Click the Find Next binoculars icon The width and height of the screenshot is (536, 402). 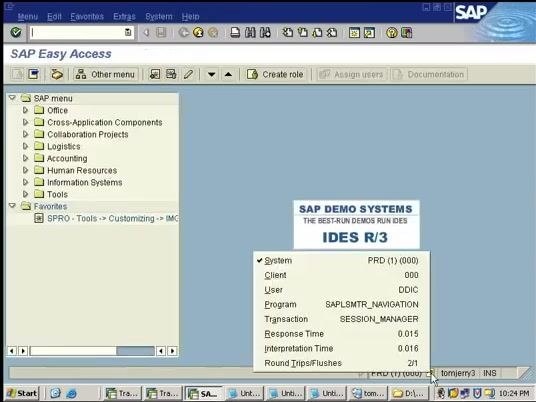click(x=265, y=32)
